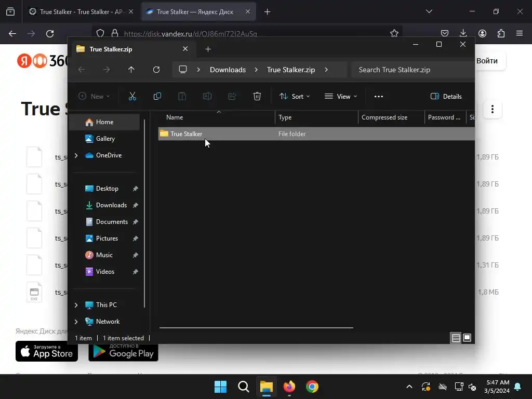Switch to True Stalker Яндекс Диск tab
Image resolution: width=532 pixels, height=399 pixels.
click(x=198, y=11)
